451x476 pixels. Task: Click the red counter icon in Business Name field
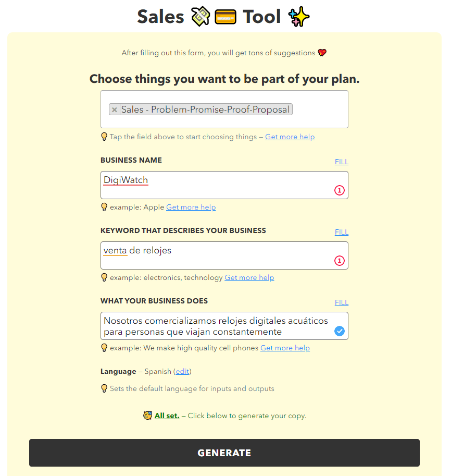(339, 190)
